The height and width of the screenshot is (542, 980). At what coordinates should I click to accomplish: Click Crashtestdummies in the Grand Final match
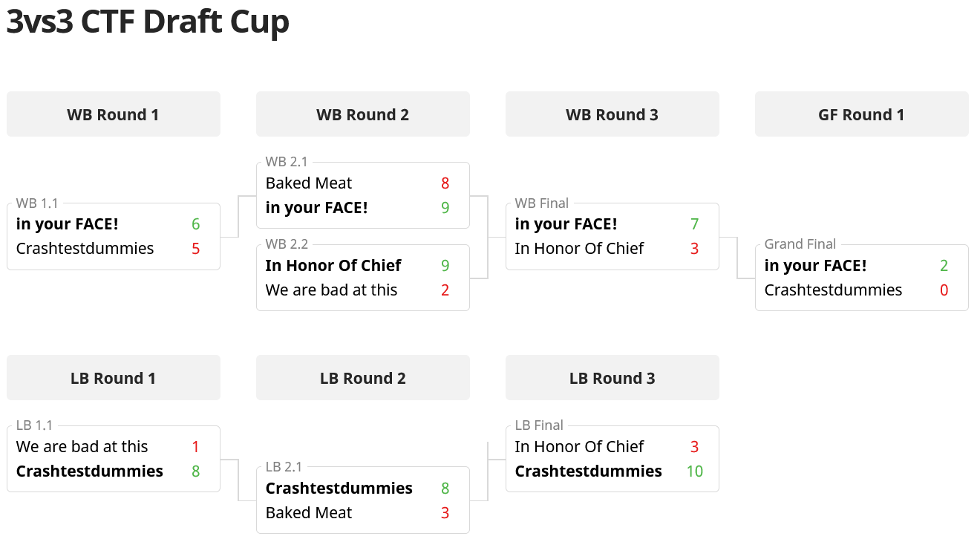tap(834, 290)
